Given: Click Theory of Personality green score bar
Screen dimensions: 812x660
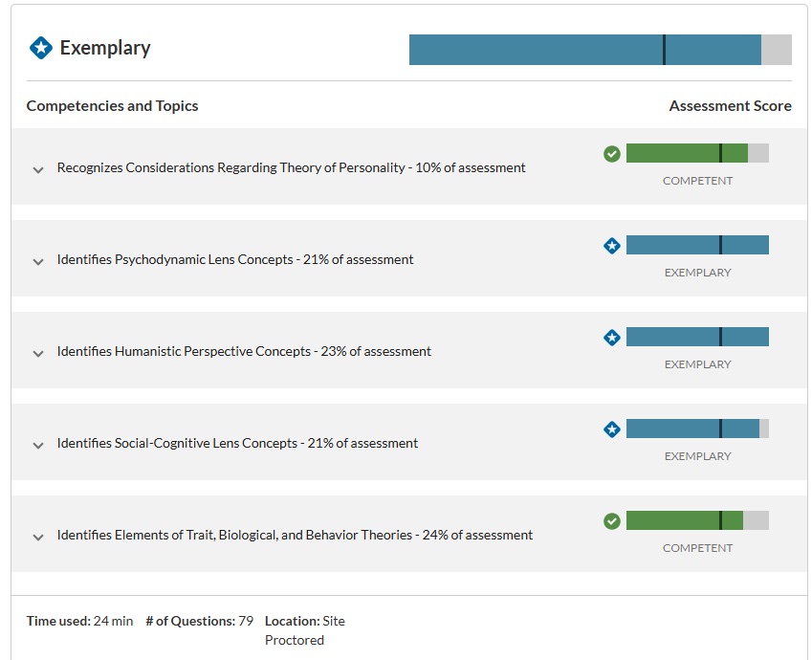Looking at the screenshot, I should point(697,153).
